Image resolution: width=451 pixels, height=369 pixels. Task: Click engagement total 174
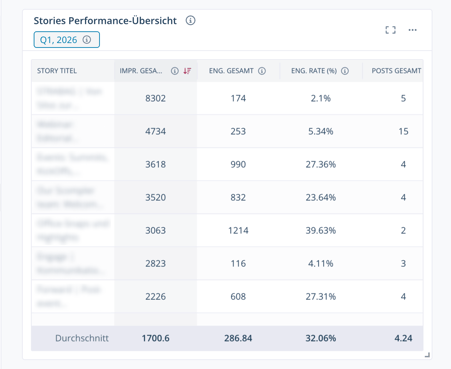(238, 98)
